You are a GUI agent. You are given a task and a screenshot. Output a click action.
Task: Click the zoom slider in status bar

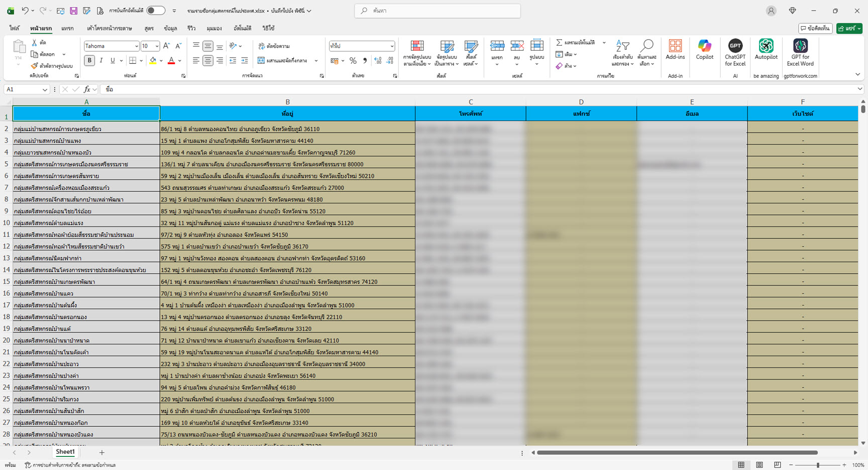pos(818,465)
